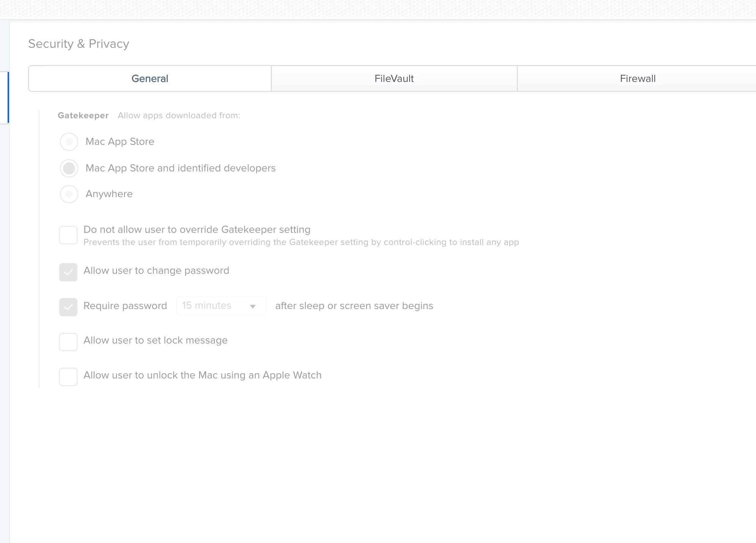
Task: Click the Gatekeeper override description text
Action: tap(301, 242)
